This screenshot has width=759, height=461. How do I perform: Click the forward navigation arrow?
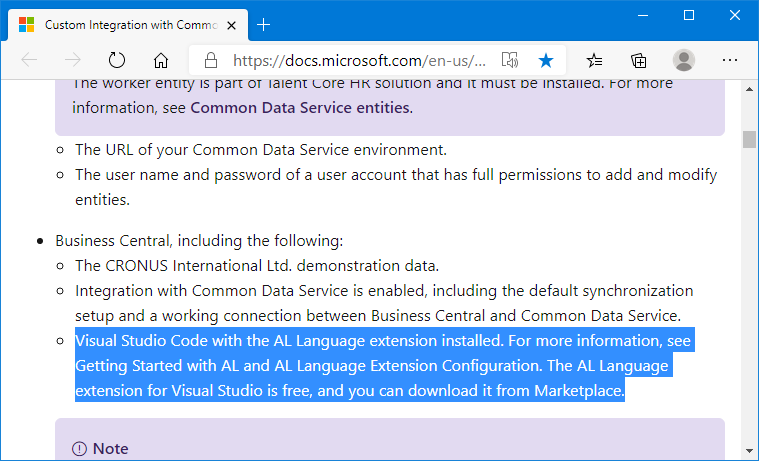(x=73, y=60)
